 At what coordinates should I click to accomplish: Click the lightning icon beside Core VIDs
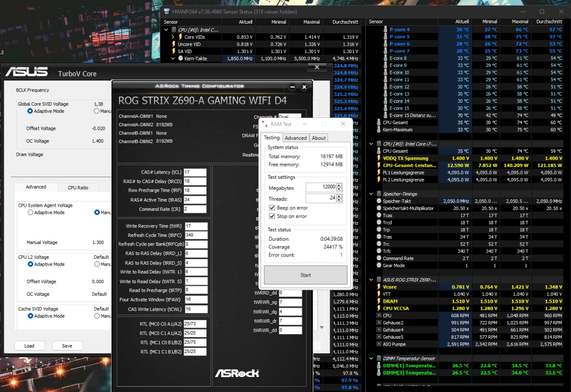click(181, 37)
